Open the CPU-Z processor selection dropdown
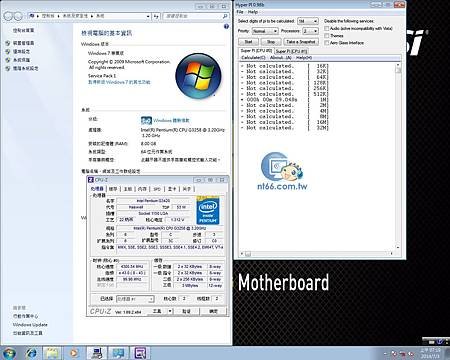The image size is (450, 360). [135, 299]
